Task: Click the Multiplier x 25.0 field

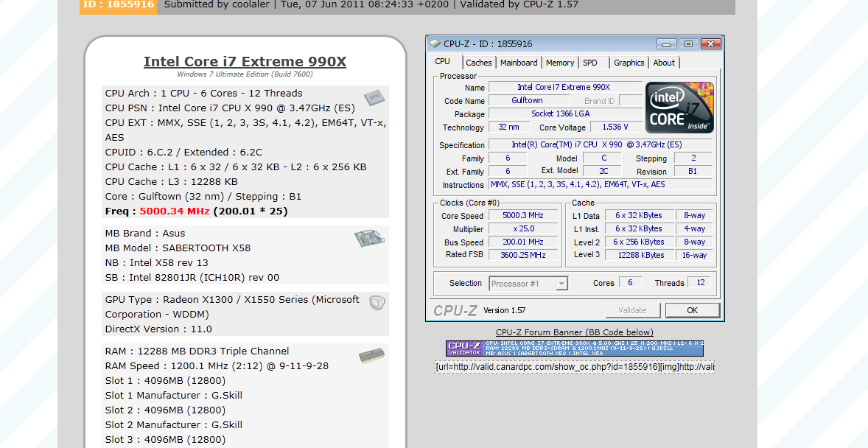Action: 522,228
